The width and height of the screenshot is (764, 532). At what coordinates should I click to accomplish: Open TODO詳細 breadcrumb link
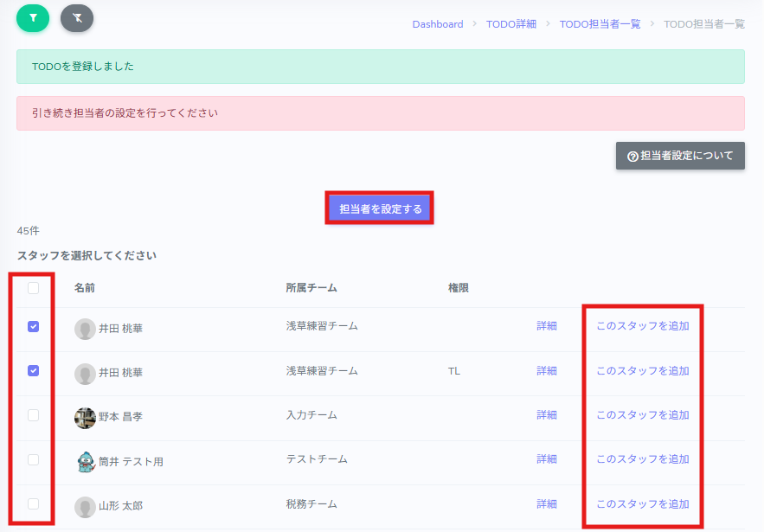(x=510, y=24)
